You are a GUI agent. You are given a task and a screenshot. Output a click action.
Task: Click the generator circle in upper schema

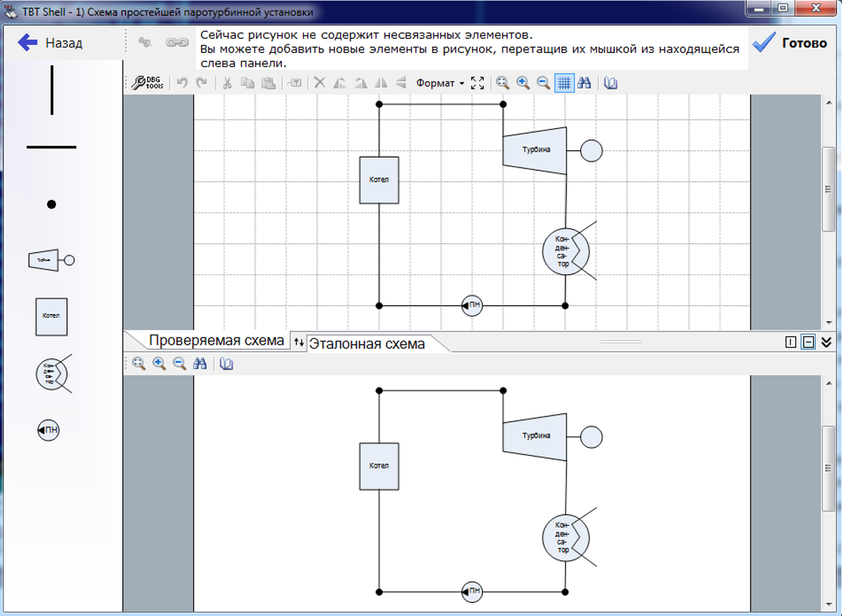point(591,151)
